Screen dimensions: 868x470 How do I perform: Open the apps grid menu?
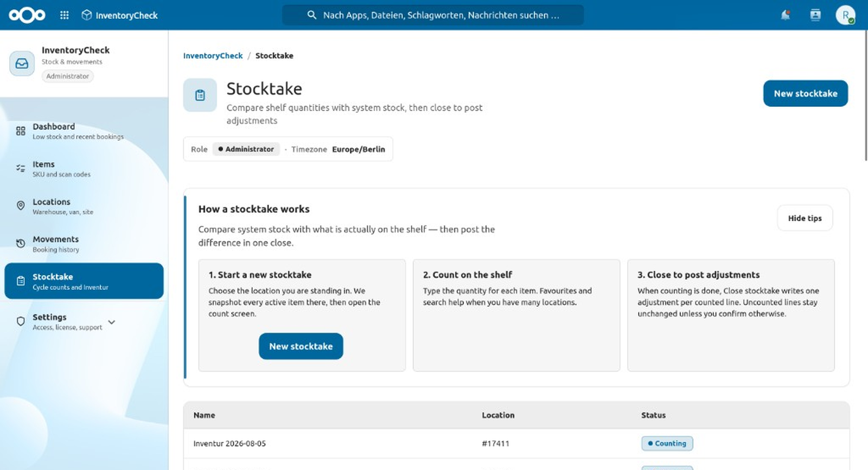point(65,15)
